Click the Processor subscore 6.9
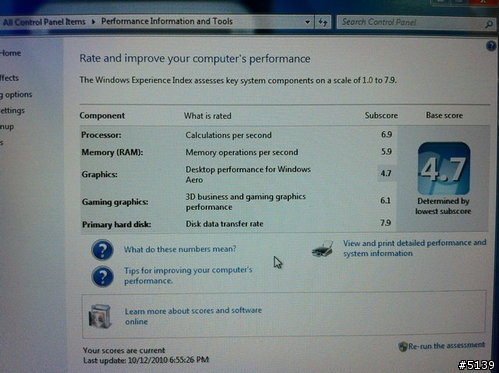The image size is (499, 373). pyautogui.click(x=386, y=134)
